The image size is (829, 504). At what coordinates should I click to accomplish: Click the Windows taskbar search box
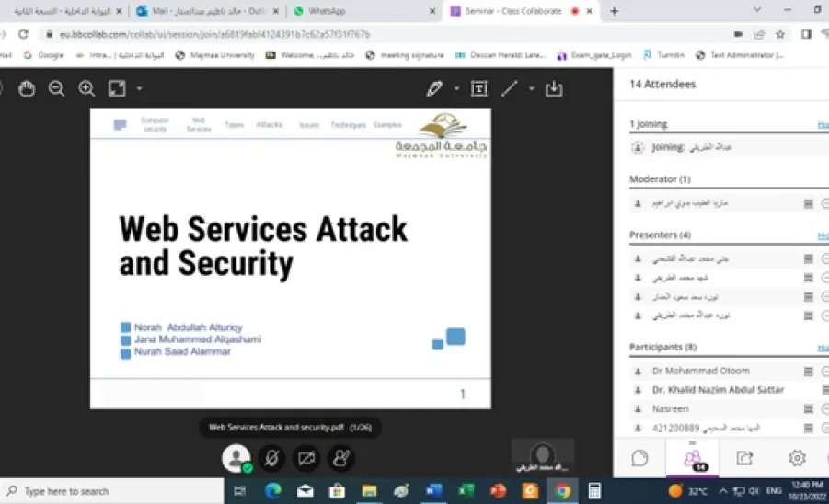tap(112, 491)
